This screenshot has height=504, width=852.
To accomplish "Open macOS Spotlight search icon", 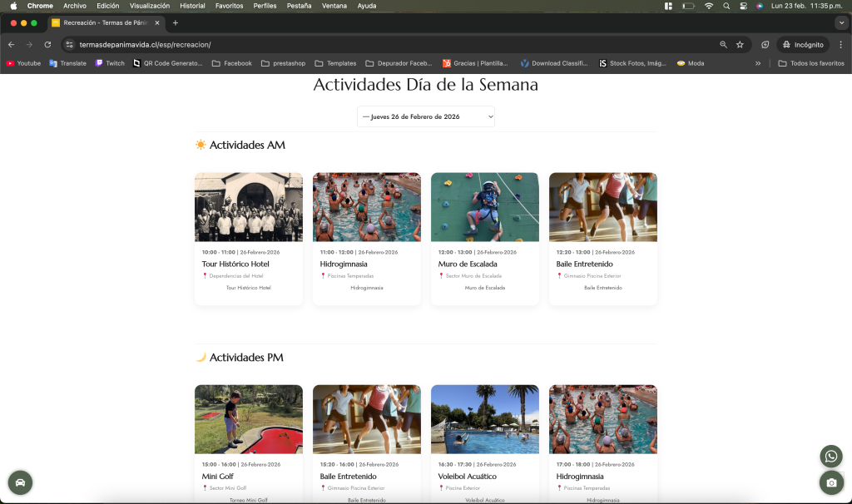I will [726, 6].
